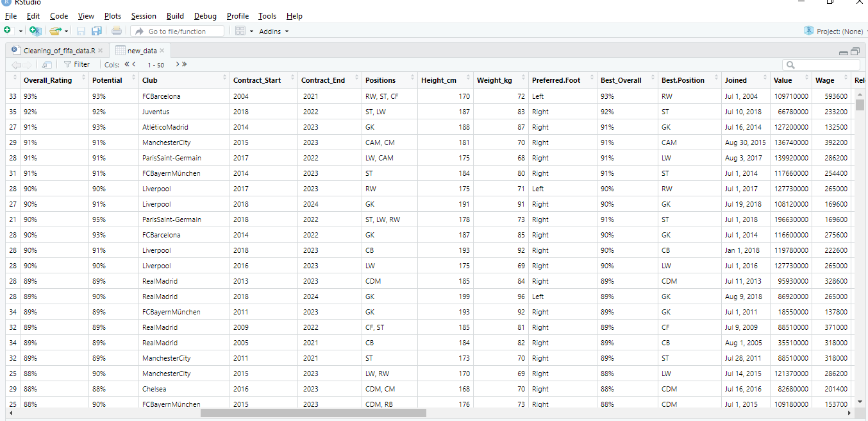
Task: Expand the recent files dropdown arrow
Action: (66, 31)
